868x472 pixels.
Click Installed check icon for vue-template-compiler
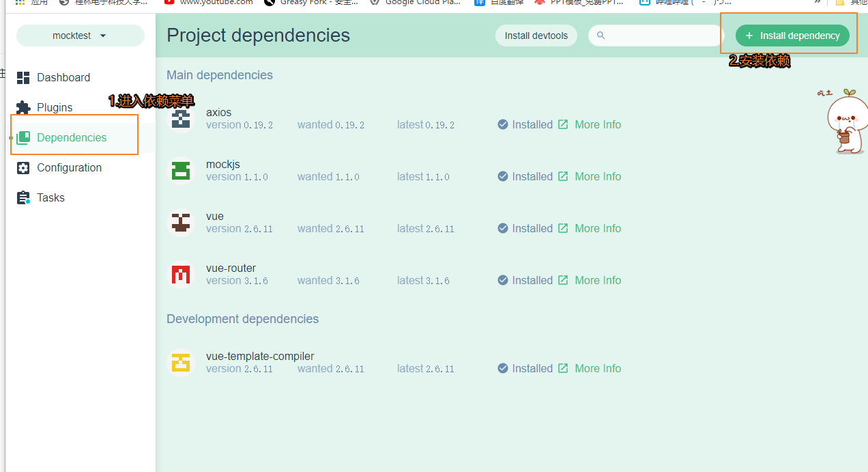503,368
